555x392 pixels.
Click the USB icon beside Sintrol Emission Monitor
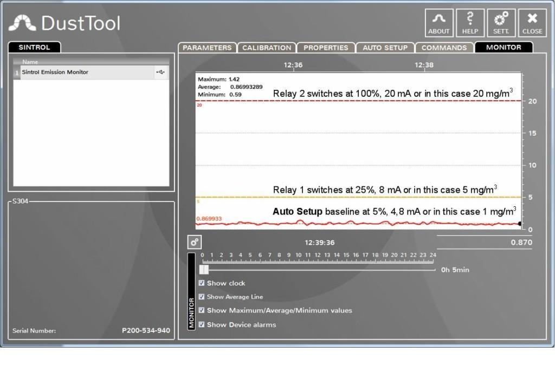click(x=160, y=72)
